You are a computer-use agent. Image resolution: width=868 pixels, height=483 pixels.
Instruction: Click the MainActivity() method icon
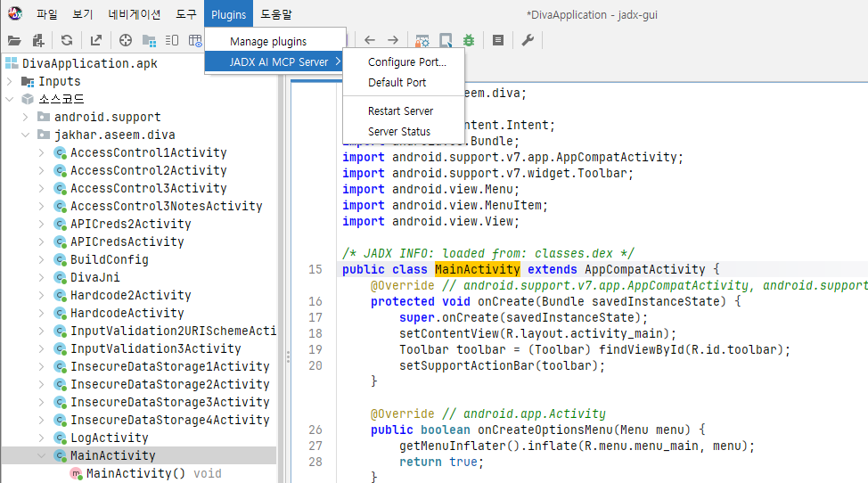[x=77, y=473]
